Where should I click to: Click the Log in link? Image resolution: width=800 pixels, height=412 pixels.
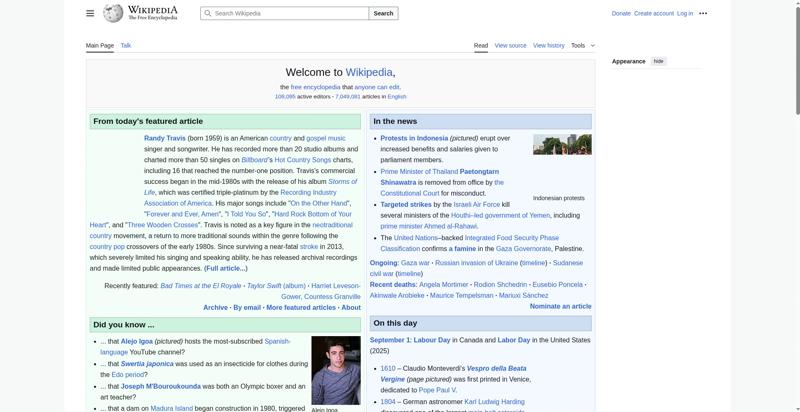point(685,13)
